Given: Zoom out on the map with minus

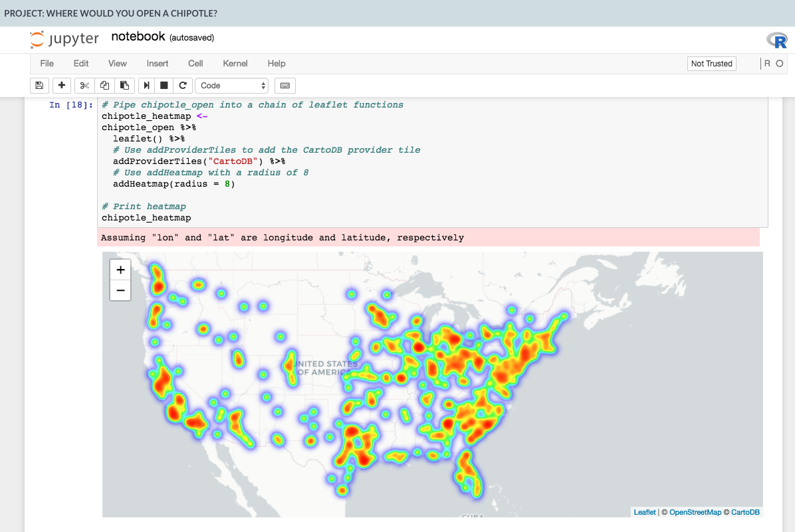Looking at the screenshot, I should click(x=120, y=290).
